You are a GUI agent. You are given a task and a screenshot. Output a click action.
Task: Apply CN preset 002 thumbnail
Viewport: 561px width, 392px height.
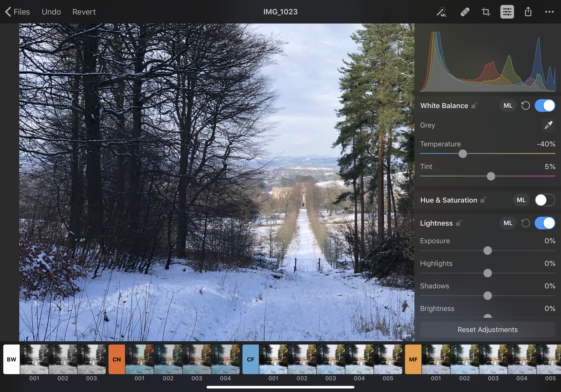pyautogui.click(x=168, y=359)
